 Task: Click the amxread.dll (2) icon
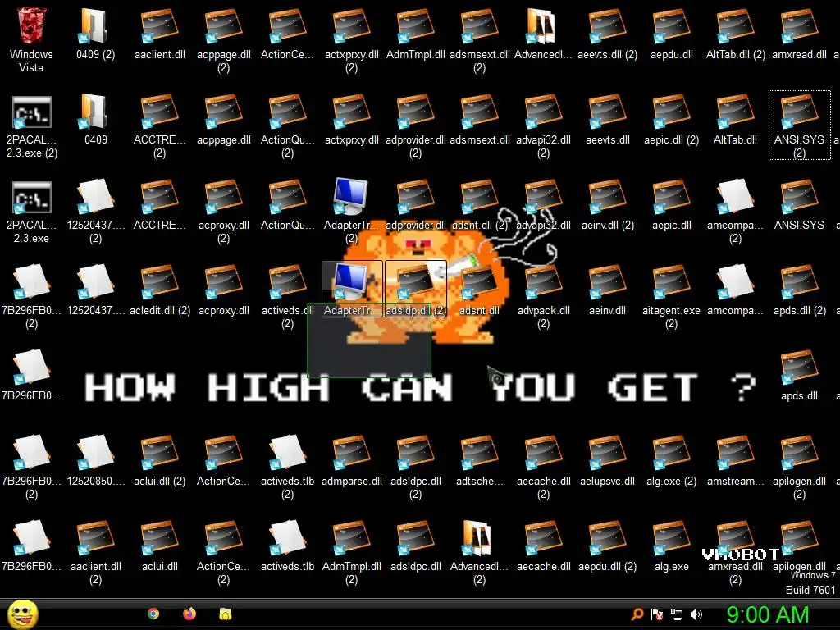(735, 538)
